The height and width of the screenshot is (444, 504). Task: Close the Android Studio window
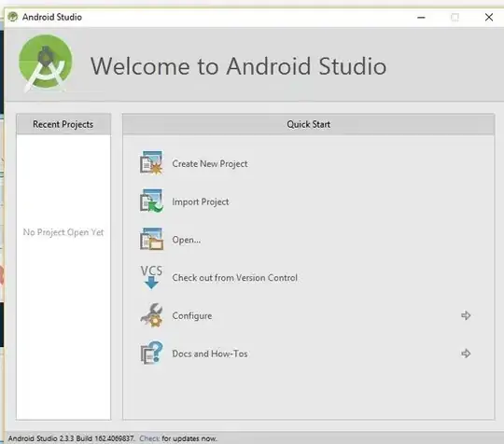pos(489,18)
